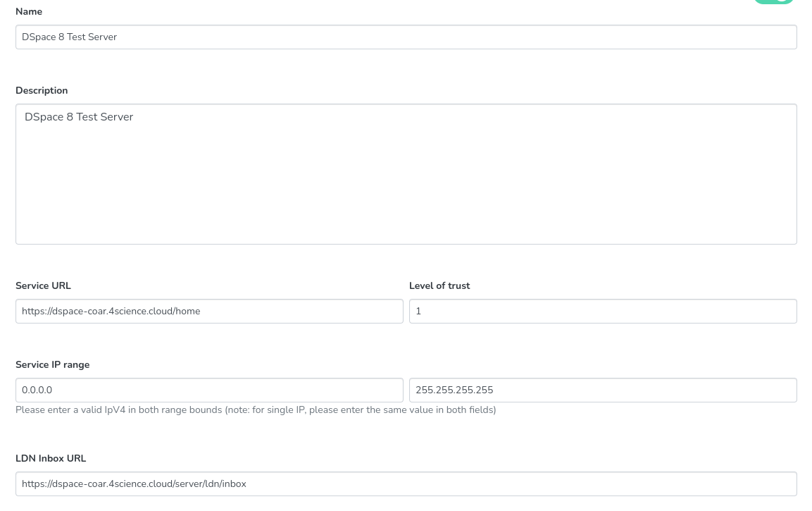Image resolution: width=812 pixels, height=511 pixels.
Task: Toggle the green switch above the Name field
Action: [x=773, y=1]
